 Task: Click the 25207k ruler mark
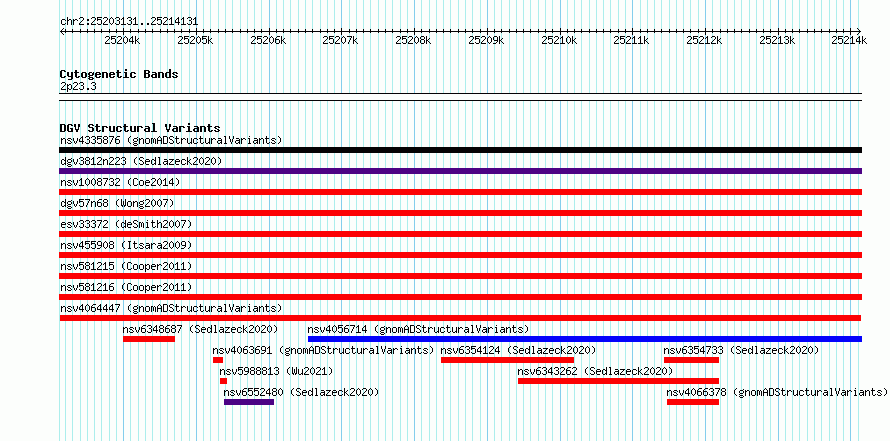[x=341, y=41]
